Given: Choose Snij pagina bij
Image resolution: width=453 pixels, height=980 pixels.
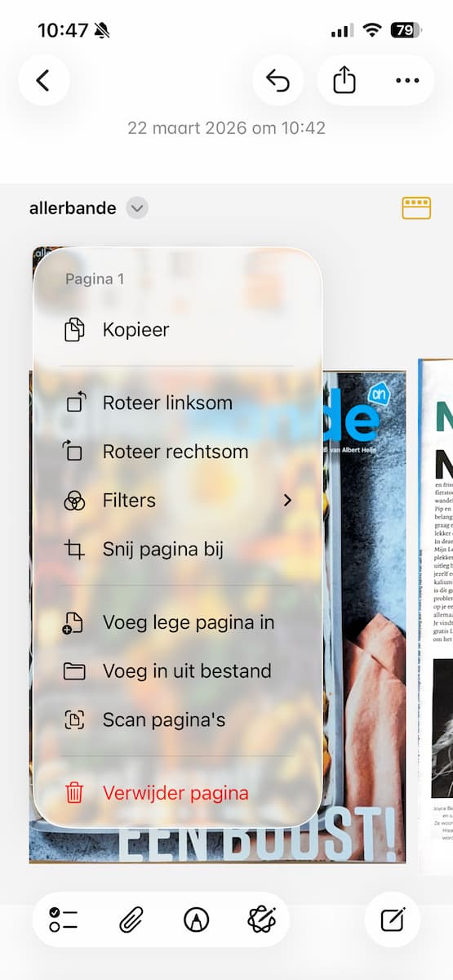Looking at the screenshot, I should (x=177, y=550).
